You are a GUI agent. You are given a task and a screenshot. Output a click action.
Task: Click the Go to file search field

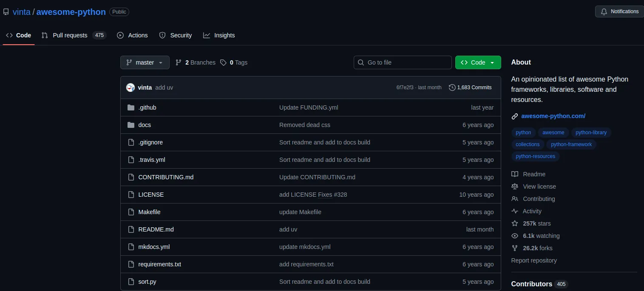[x=403, y=62]
